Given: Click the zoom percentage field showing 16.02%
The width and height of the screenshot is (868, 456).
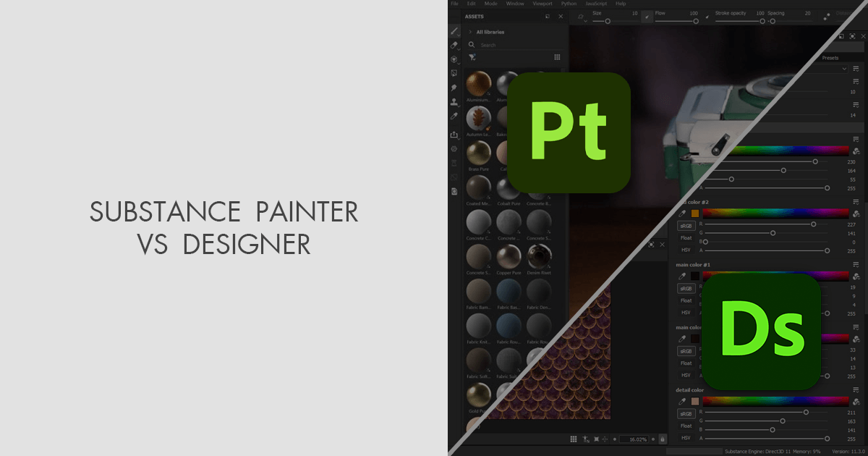Looking at the screenshot, I should [633, 439].
